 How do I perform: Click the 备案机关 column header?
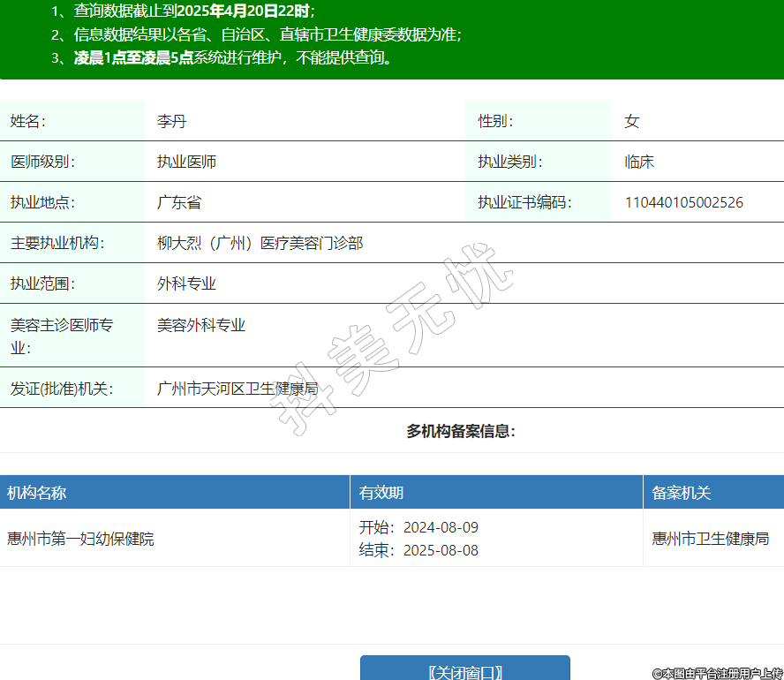pos(681,493)
